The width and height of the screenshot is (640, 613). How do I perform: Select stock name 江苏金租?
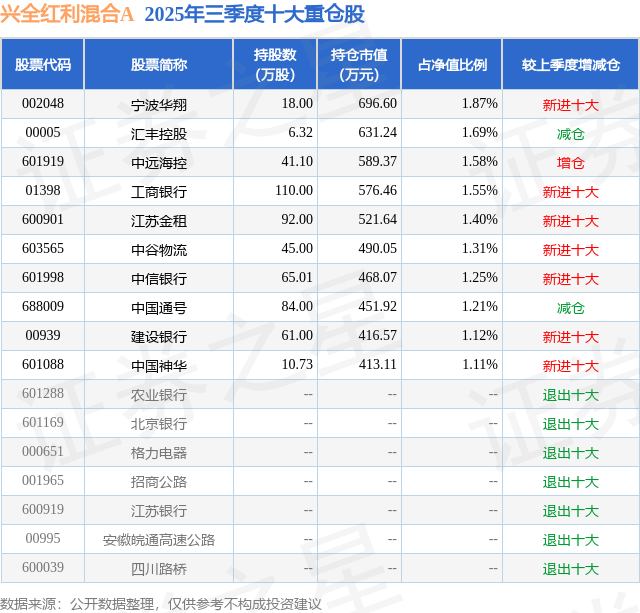tap(159, 221)
